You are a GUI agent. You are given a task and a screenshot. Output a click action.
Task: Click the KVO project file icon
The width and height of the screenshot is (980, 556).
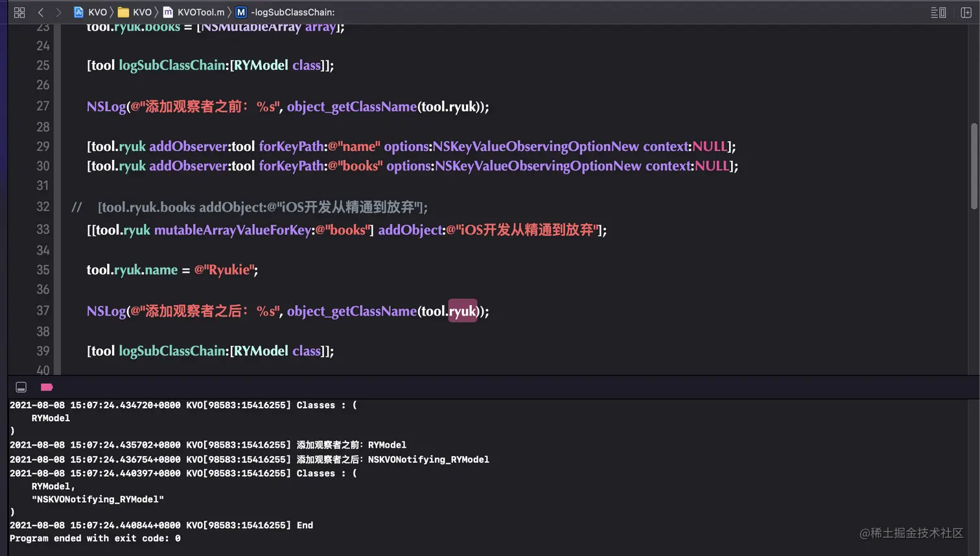coord(78,12)
